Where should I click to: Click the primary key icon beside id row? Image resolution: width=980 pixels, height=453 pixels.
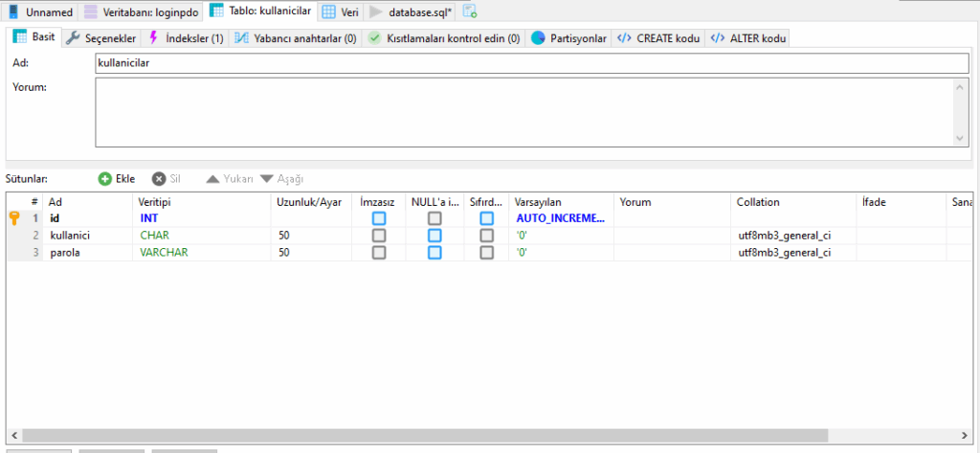pyautogui.click(x=14, y=218)
